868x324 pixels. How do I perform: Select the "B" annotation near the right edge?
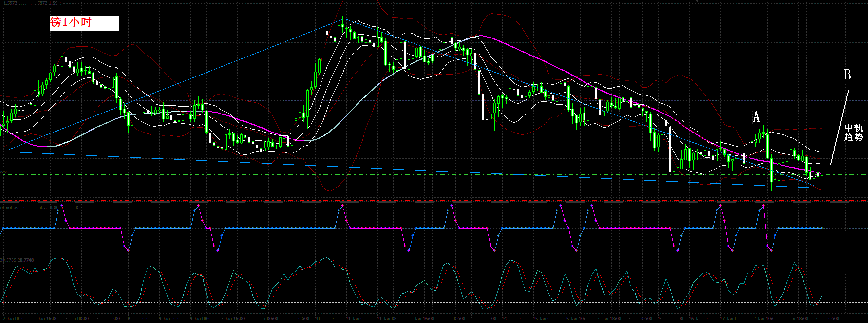coord(847,75)
